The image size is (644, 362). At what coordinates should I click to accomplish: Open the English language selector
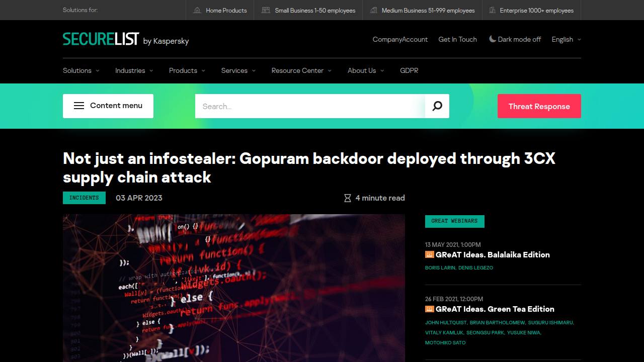(566, 39)
